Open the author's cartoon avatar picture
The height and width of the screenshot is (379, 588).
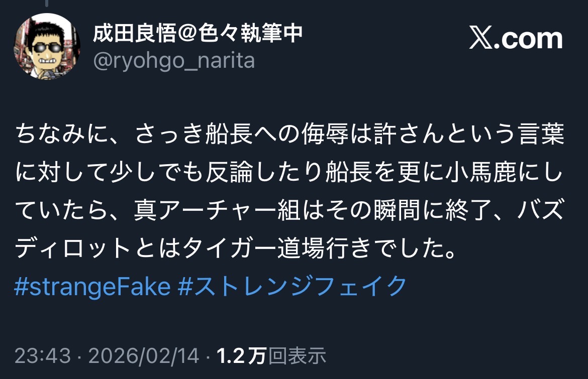click(x=47, y=46)
